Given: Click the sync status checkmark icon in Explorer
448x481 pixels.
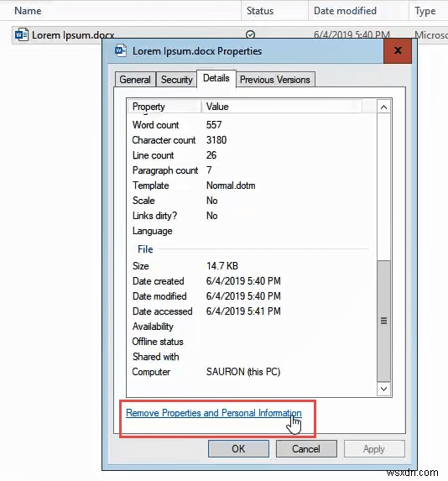Looking at the screenshot, I should 251,34.
